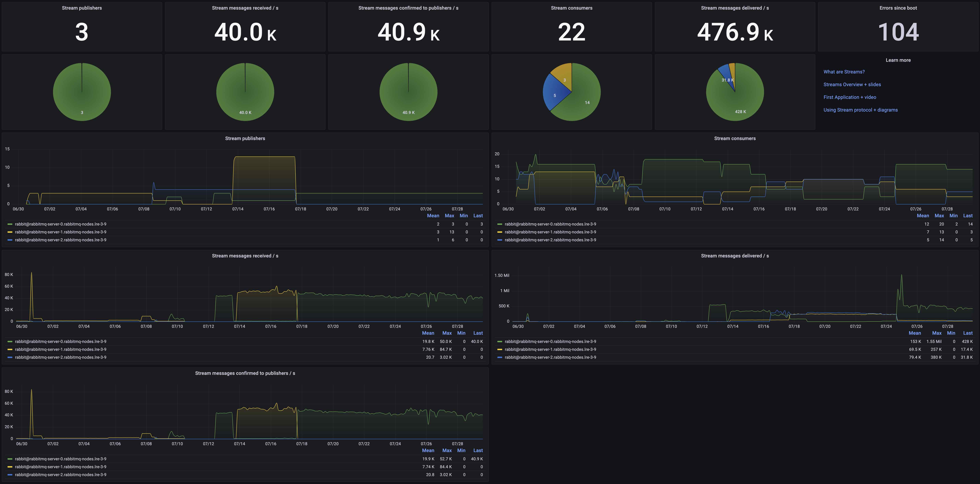Click 'First Application + video' link

849,97
